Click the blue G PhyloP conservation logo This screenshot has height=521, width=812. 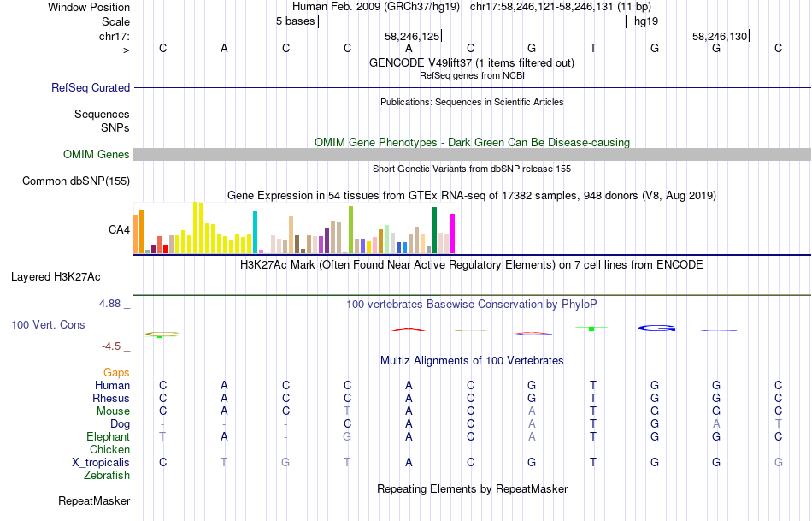click(657, 329)
